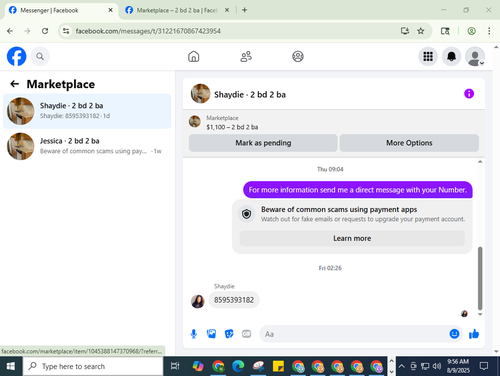Send a voice clip with the microphone icon

click(194, 334)
